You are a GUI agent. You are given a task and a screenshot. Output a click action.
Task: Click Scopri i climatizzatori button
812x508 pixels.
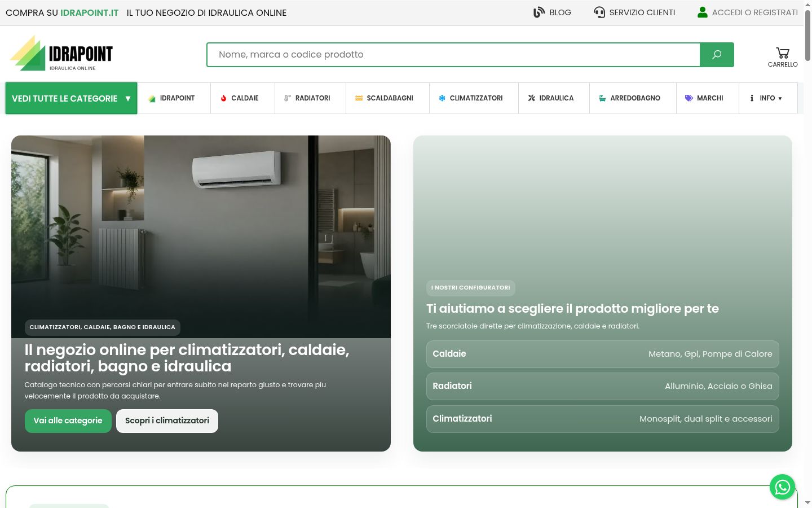pos(167,421)
